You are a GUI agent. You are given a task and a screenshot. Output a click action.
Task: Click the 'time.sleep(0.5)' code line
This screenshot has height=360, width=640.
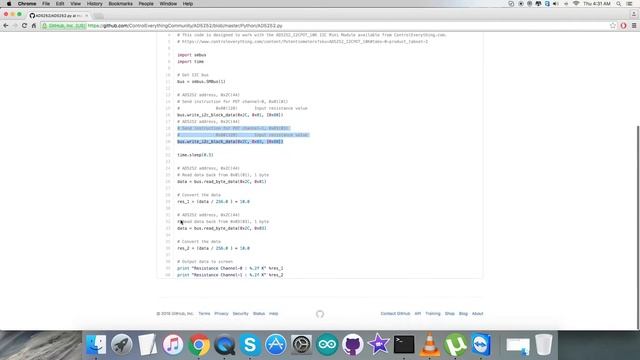(195, 155)
